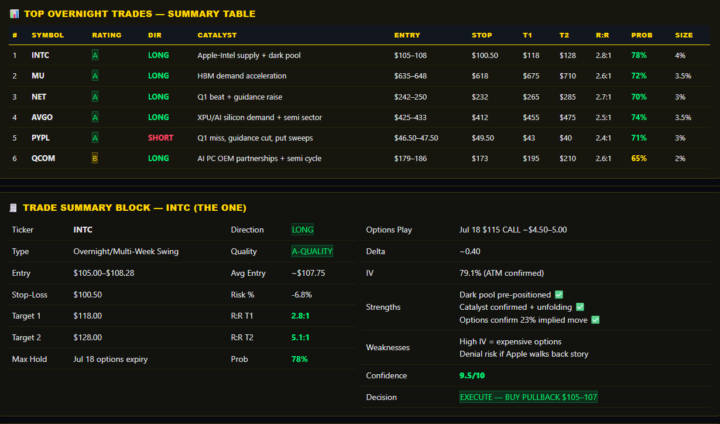This screenshot has height=424, width=720.
Task: Click the B rating badge in the QCOM row
Action: point(95,158)
